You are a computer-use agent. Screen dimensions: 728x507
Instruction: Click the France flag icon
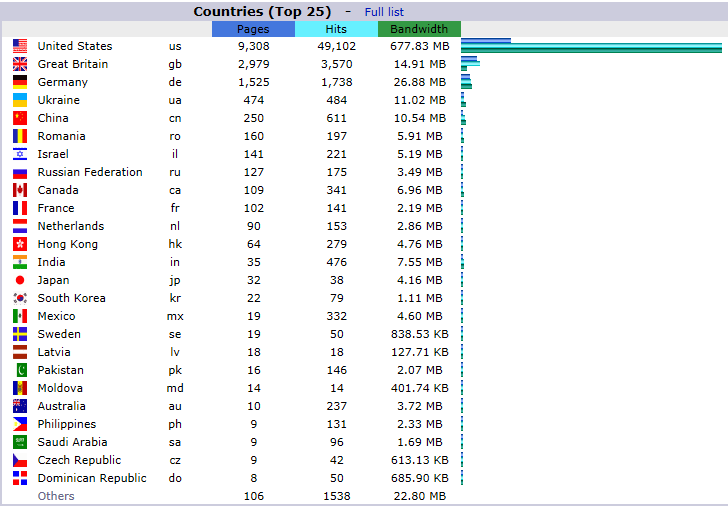click(20, 208)
